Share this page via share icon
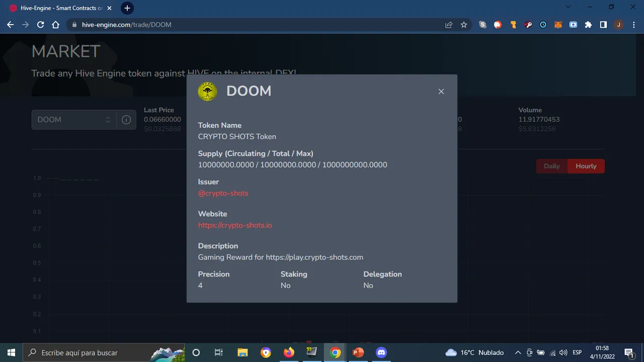 click(449, 25)
